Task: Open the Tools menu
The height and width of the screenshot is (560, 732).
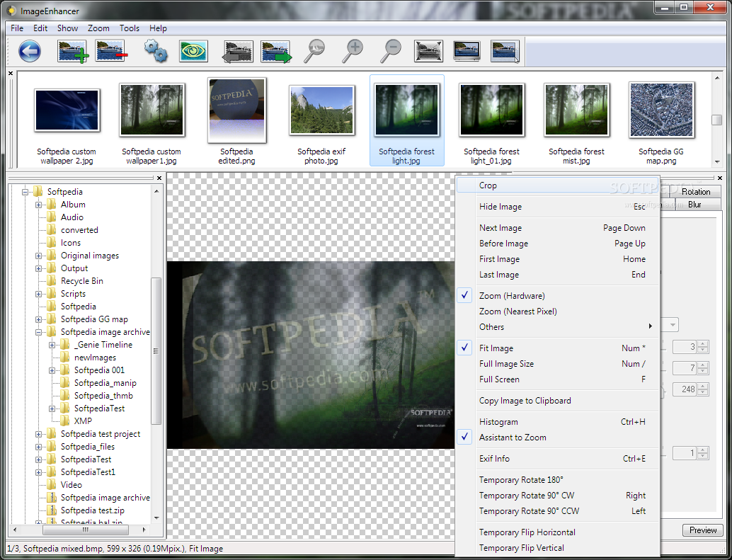Action: click(130, 28)
